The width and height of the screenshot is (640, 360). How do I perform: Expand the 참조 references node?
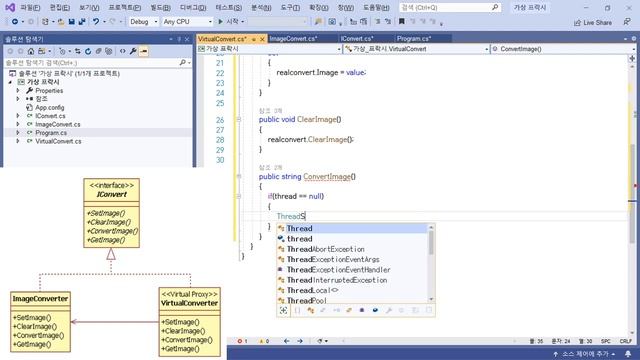(18, 99)
